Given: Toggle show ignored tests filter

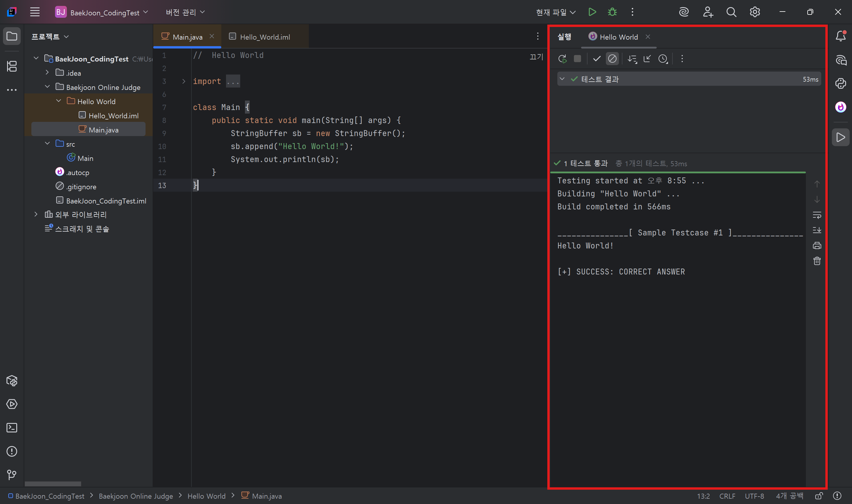Looking at the screenshot, I should pos(612,59).
